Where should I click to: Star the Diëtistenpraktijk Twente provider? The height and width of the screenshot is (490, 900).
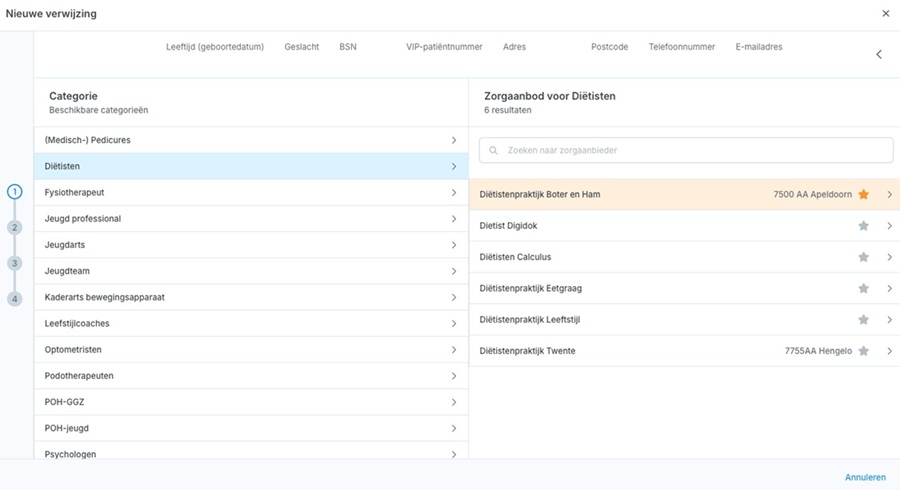click(x=863, y=351)
